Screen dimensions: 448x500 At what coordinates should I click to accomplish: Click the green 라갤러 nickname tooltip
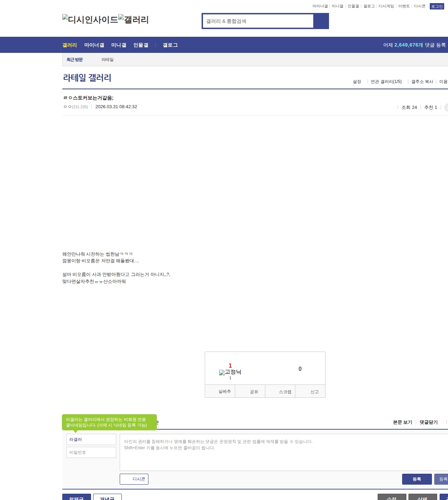point(109,422)
